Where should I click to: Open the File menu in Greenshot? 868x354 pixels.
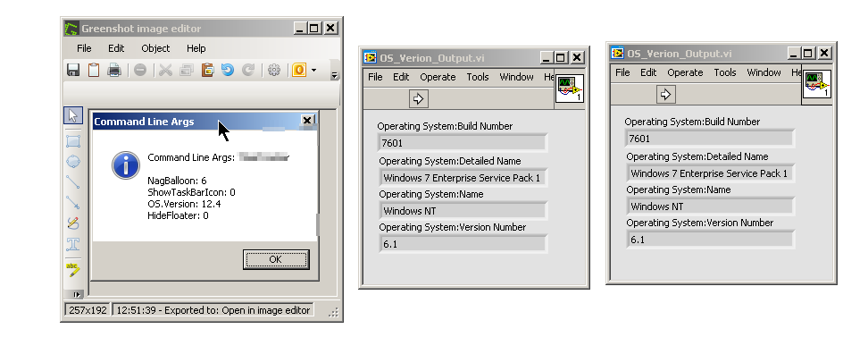click(x=84, y=48)
